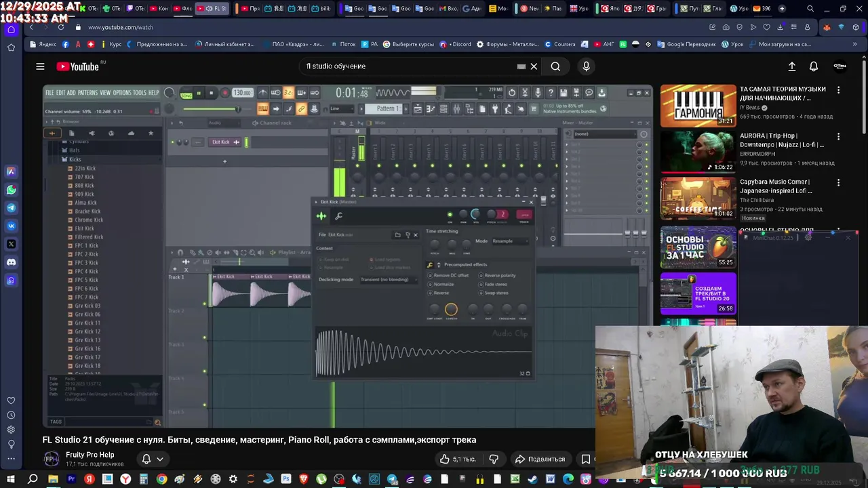The image size is (868, 488).
Task: Open the YouTube guide hamburger menu
Action: 40,66
